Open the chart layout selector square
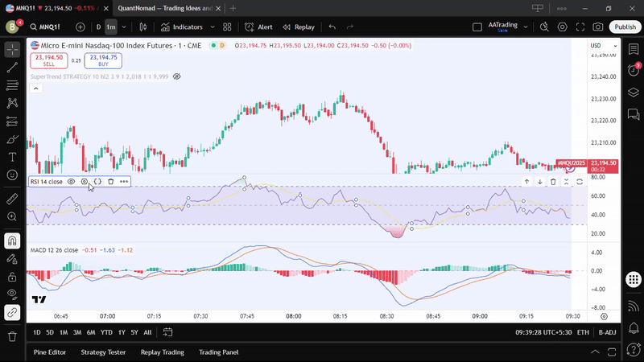The height and width of the screenshot is (362, 644). pyautogui.click(x=477, y=27)
